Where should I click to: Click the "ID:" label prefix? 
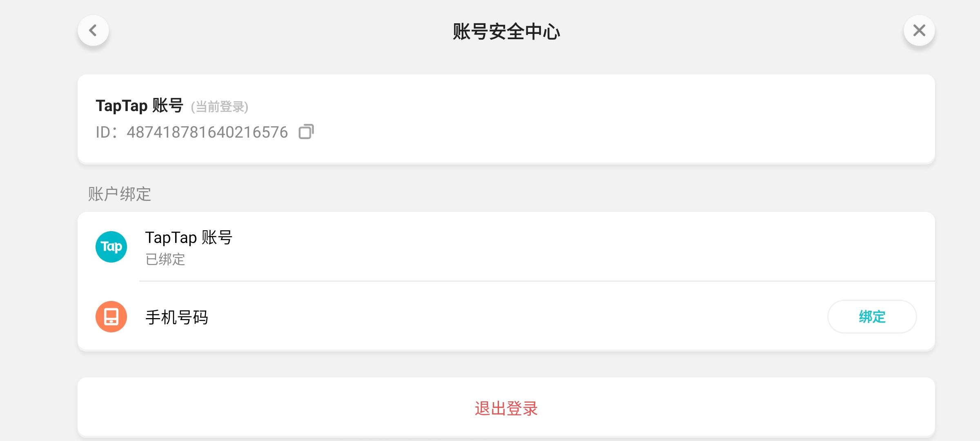pyautogui.click(x=107, y=132)
